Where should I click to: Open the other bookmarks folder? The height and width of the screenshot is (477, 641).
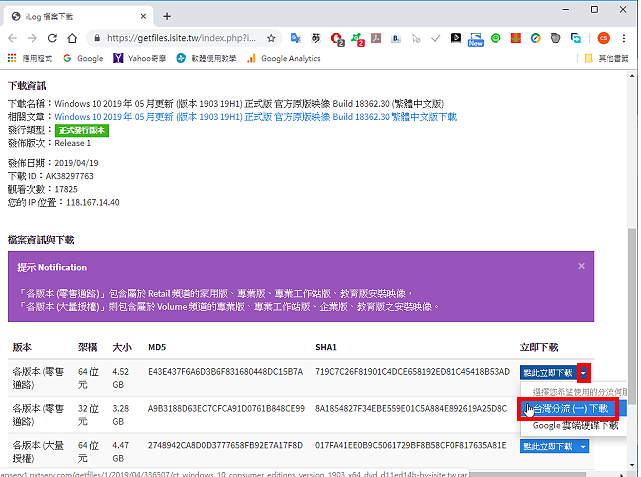point(607,58)
